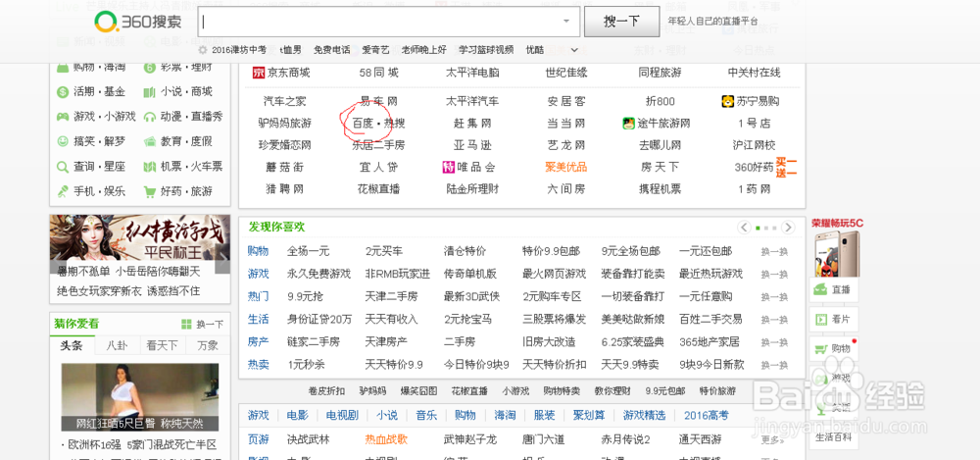Click the 360搜索 logo

click(137, 22)
